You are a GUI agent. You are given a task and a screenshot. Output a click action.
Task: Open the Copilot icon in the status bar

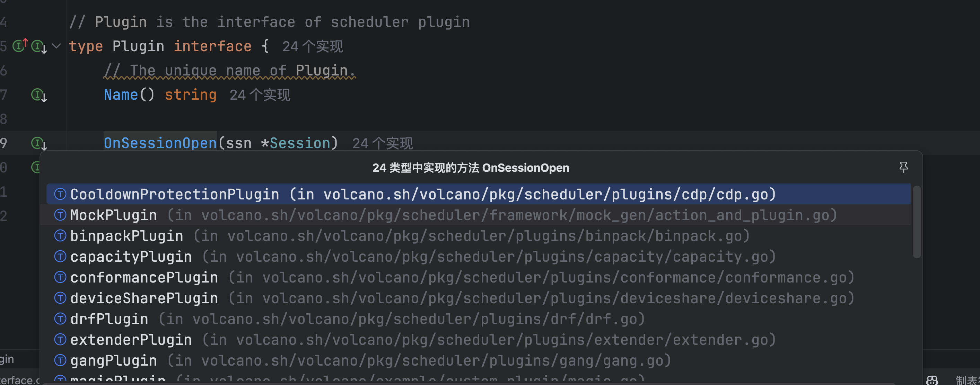(932, 380)
